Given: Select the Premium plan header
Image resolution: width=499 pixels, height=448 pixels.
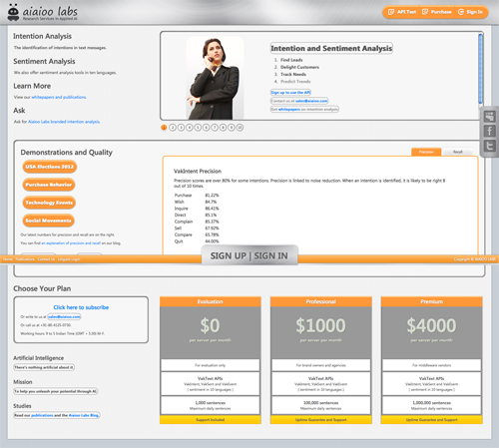Looking at the screenshot, I should click(432, 301).
